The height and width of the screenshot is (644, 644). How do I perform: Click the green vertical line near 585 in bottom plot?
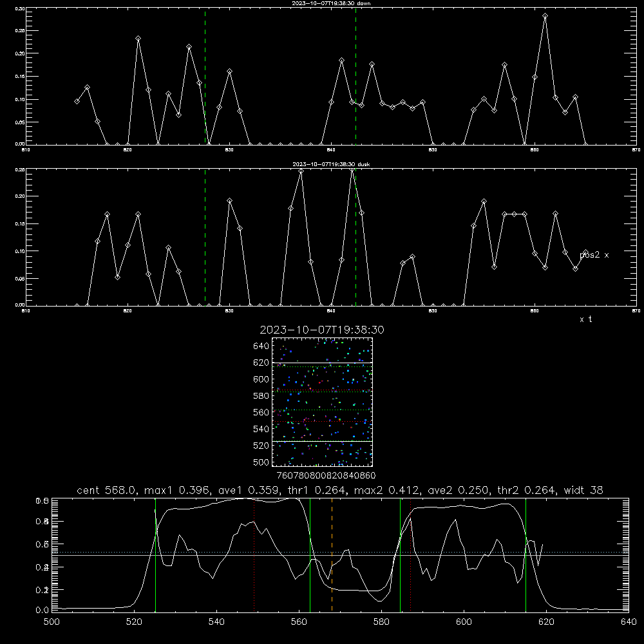401,554
